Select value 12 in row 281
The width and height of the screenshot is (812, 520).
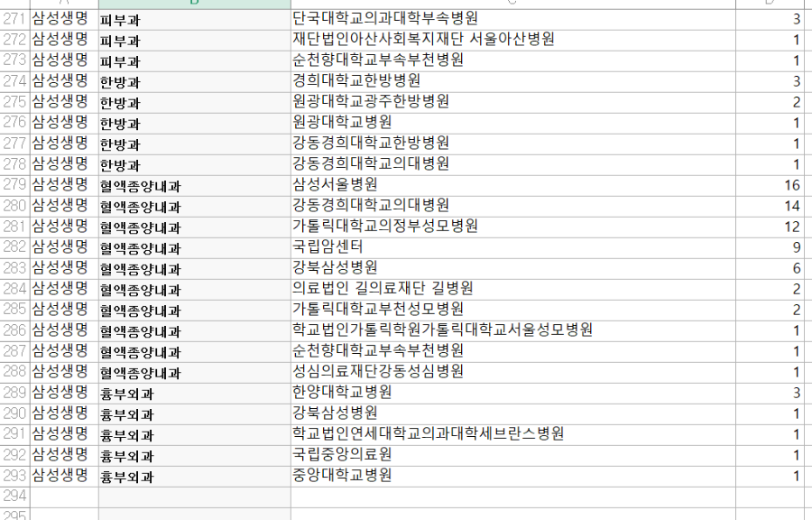point(769,227)
